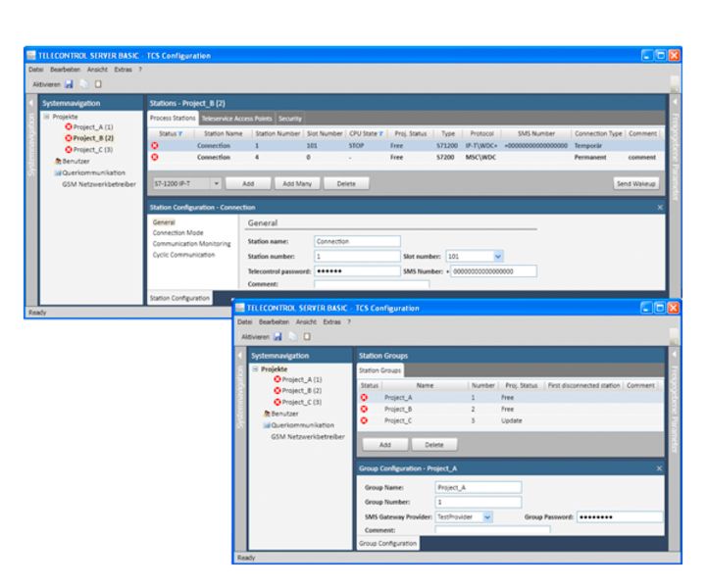706x588 pixels.
Task: Open Ansicht menu in lower window
Action: coord(306,321)
